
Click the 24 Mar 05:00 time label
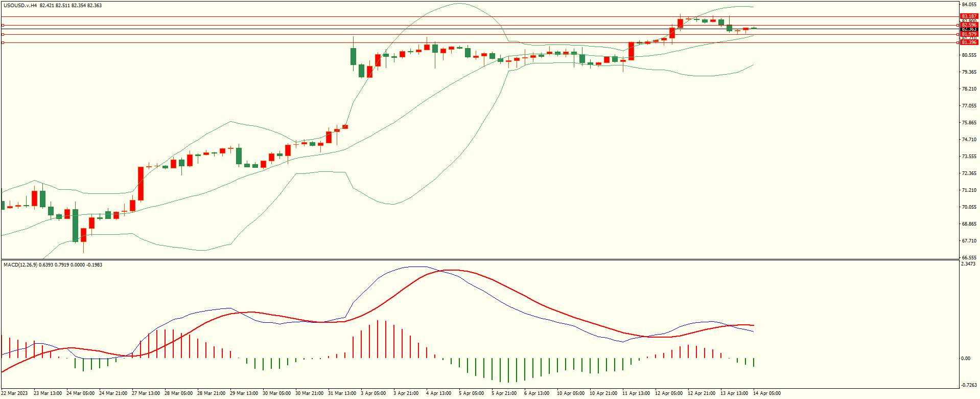(x=80, y=393)
